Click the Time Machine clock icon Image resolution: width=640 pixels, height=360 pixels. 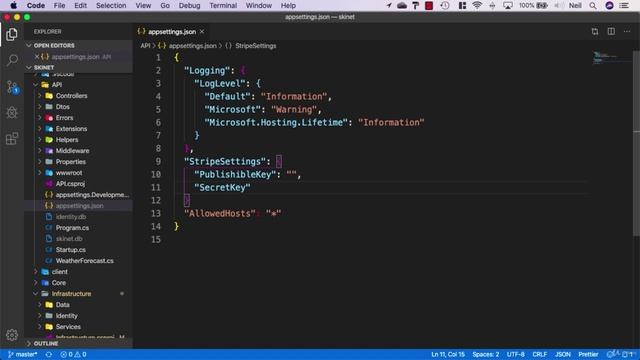[445, 6]
